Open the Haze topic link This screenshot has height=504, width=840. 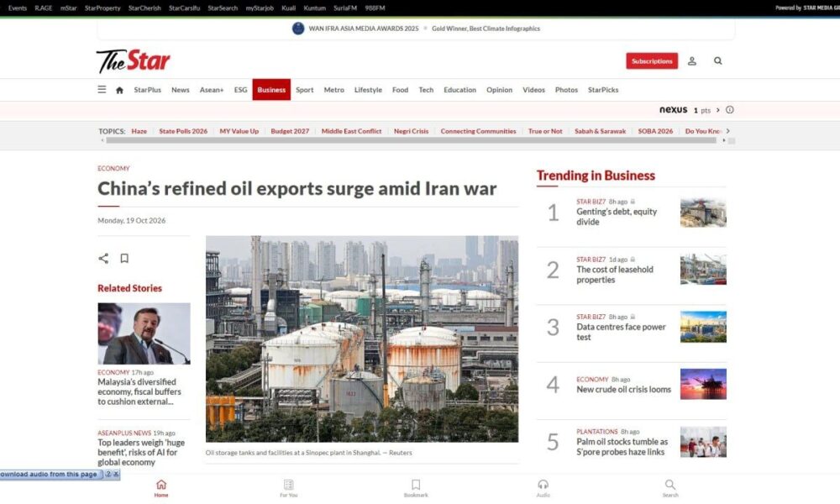coord(139,131)
